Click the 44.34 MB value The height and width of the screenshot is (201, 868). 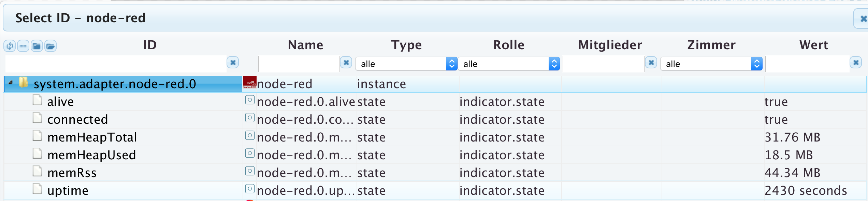pos(792,173)
